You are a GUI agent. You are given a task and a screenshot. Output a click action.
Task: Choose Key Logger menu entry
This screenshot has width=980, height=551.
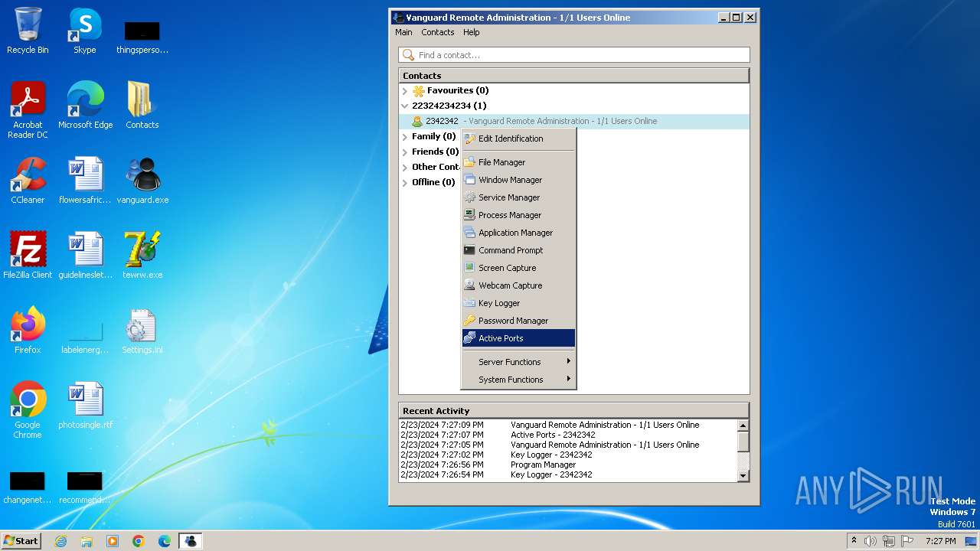(518, 303)
